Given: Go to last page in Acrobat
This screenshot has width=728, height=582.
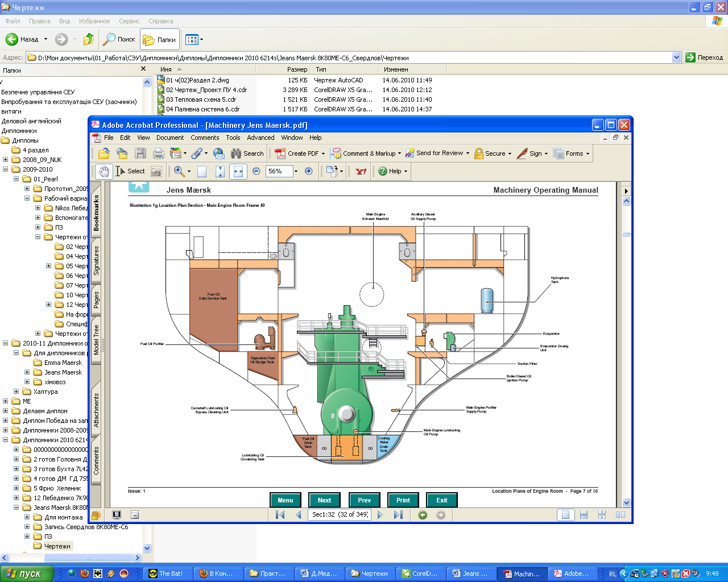Looking at the screenshot, I should click(398, 514).
